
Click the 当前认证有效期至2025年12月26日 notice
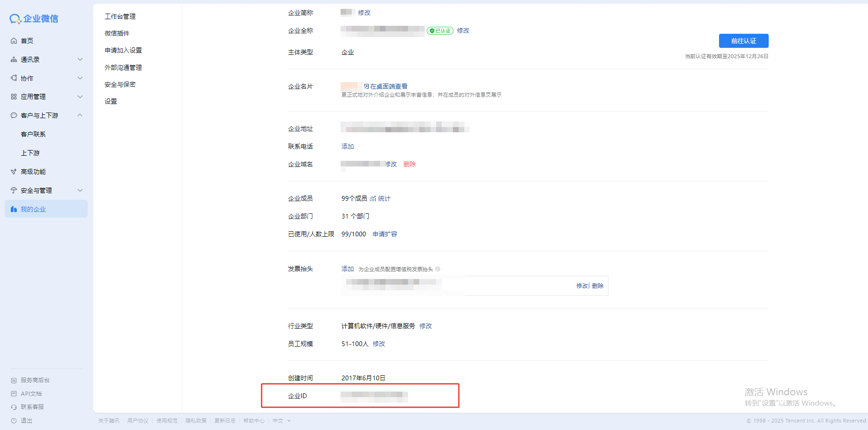[x=727, y=56]
